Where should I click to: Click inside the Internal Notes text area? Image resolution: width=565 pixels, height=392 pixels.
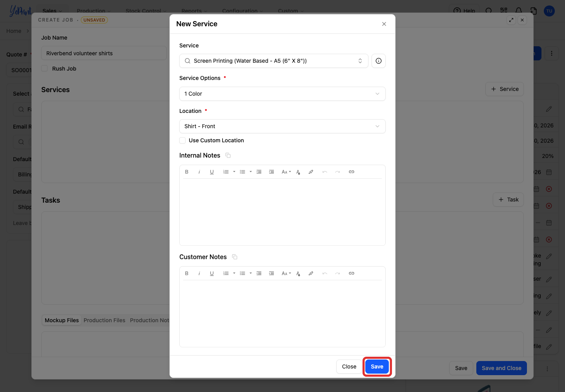click(282, 212)
